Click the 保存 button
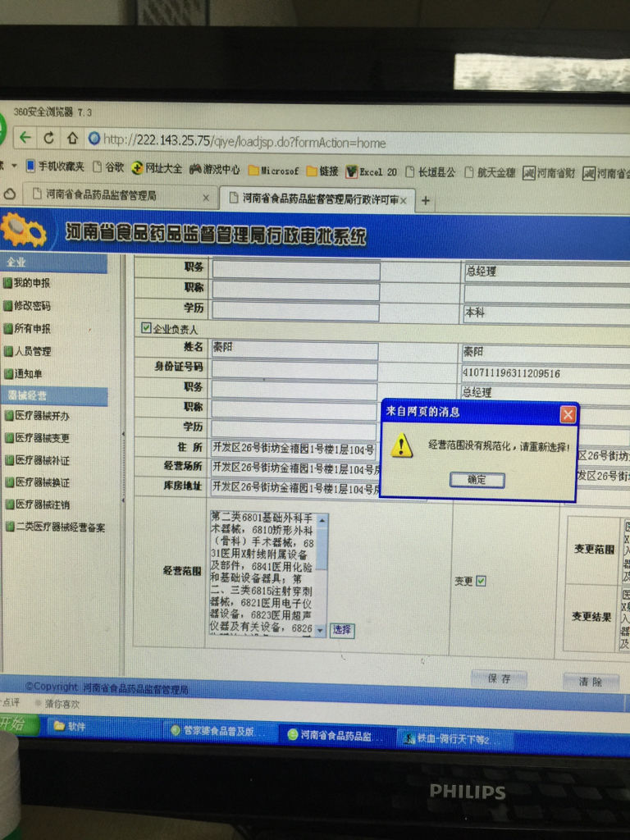Viewport: 630px width, 840px height. coord(499,678)
